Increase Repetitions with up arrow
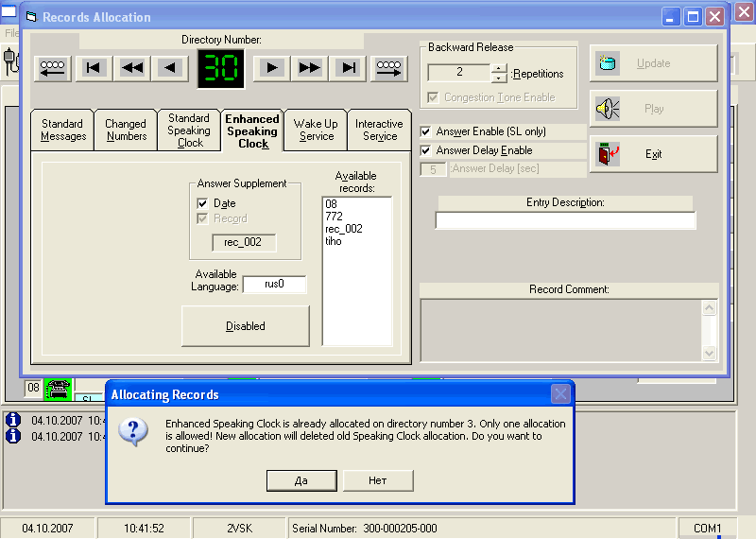756x539 pixels. click(499, 68)
